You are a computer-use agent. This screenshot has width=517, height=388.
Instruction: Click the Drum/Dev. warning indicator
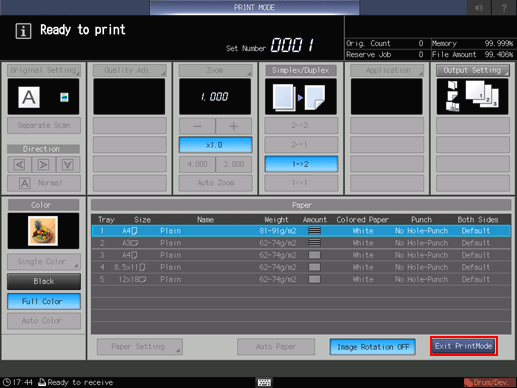point(489,382)
